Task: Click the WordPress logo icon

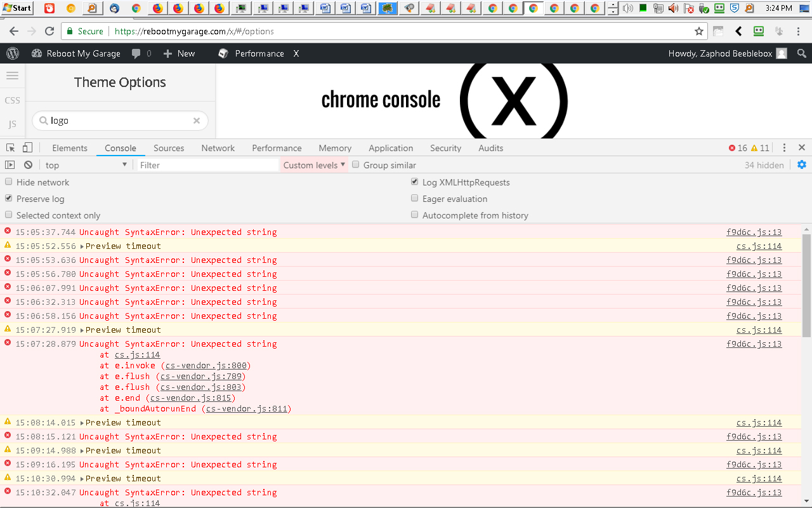Action: point(13,53)
